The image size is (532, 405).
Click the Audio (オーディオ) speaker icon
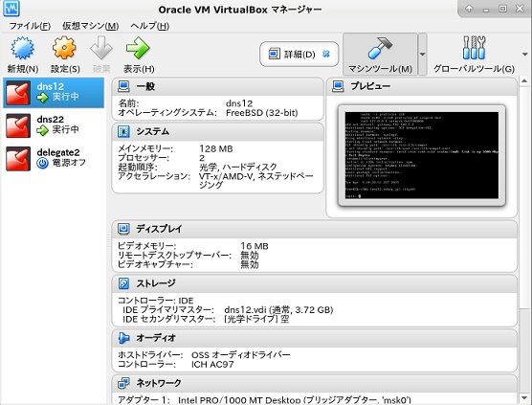123,338
